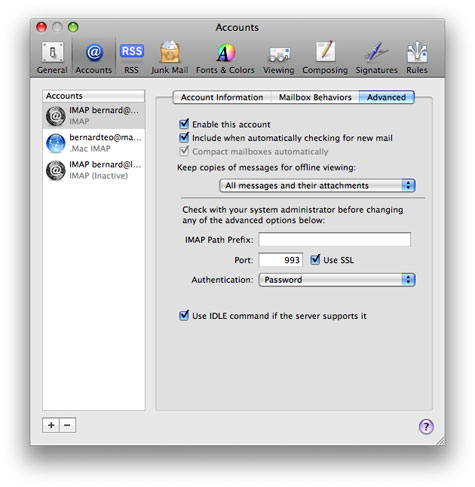Add a new account with plus button
Screen dimensions: 475x487
51,425
